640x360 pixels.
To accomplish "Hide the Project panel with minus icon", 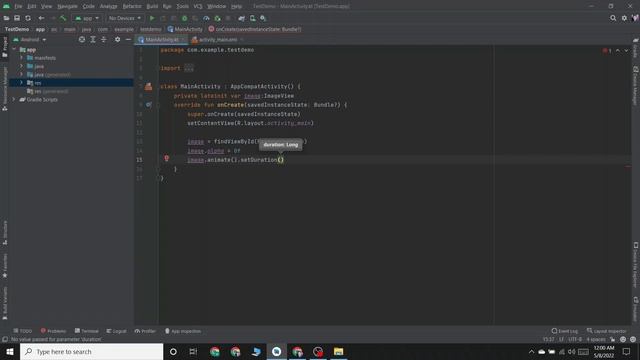I will point(128,39).
